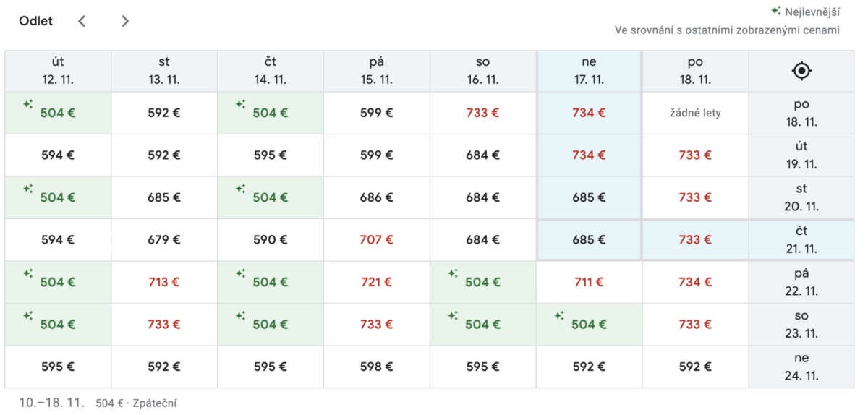This screenshot has width=868, height=415.
Task: Select return row header ne 24. 11.
Action: click(801, 367)
